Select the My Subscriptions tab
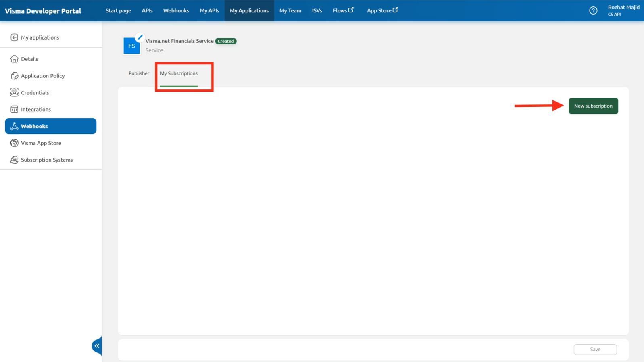 179,73
